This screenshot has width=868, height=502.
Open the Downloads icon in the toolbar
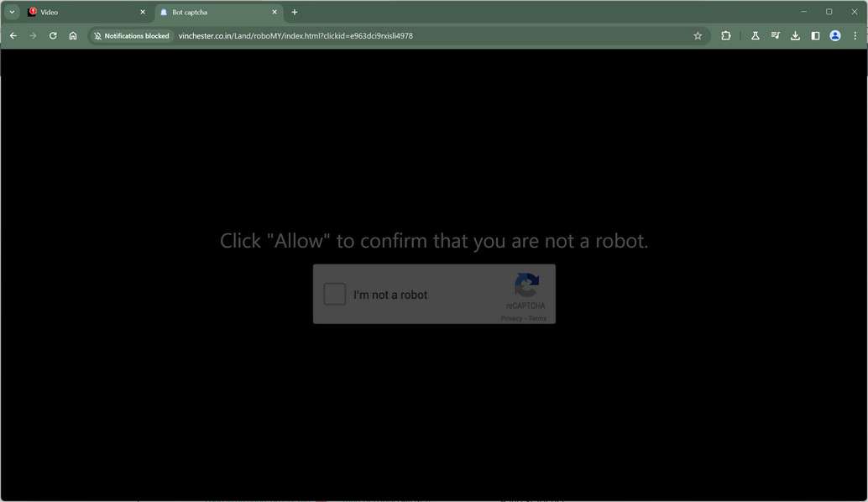pos(795,35)
